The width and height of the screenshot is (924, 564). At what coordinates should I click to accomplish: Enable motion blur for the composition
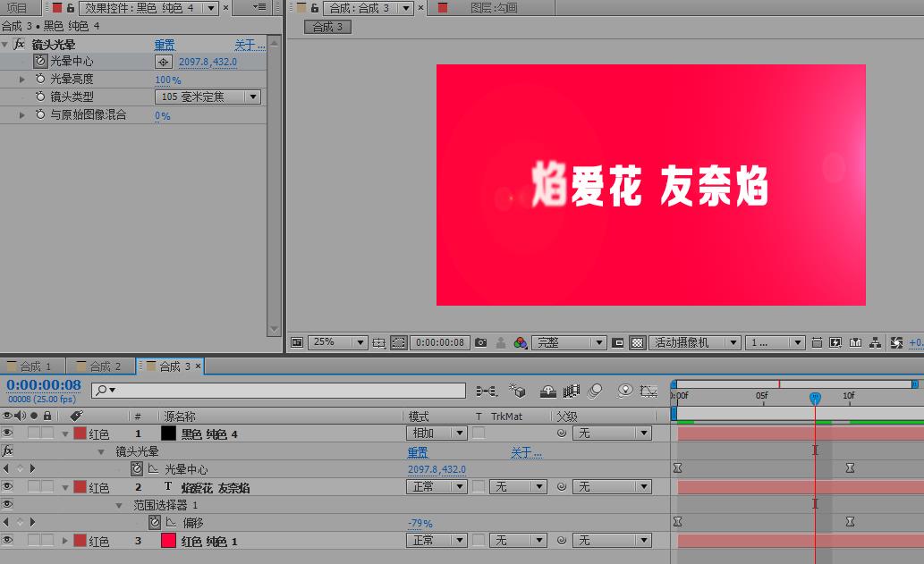(x=595, y=391)
